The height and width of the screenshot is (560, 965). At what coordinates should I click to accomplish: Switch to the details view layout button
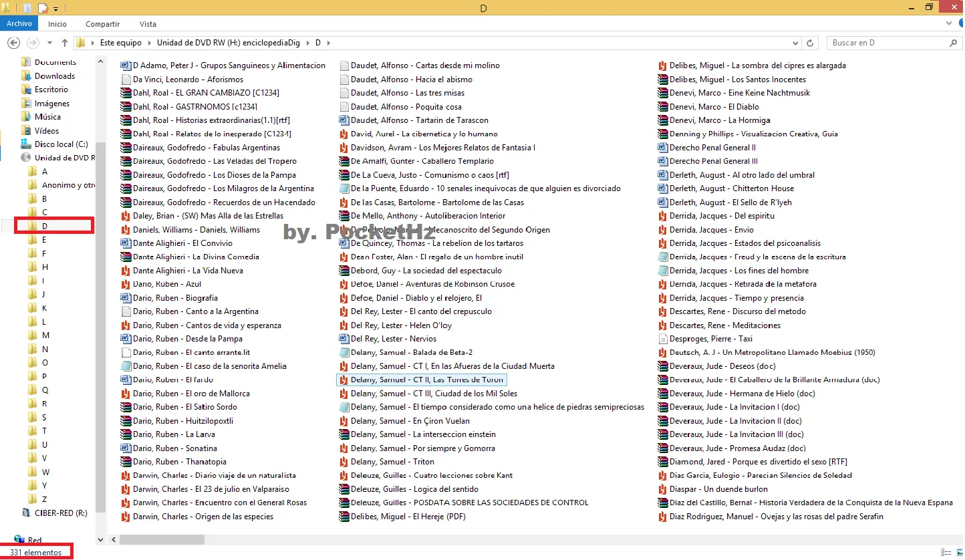click(945, 553)
